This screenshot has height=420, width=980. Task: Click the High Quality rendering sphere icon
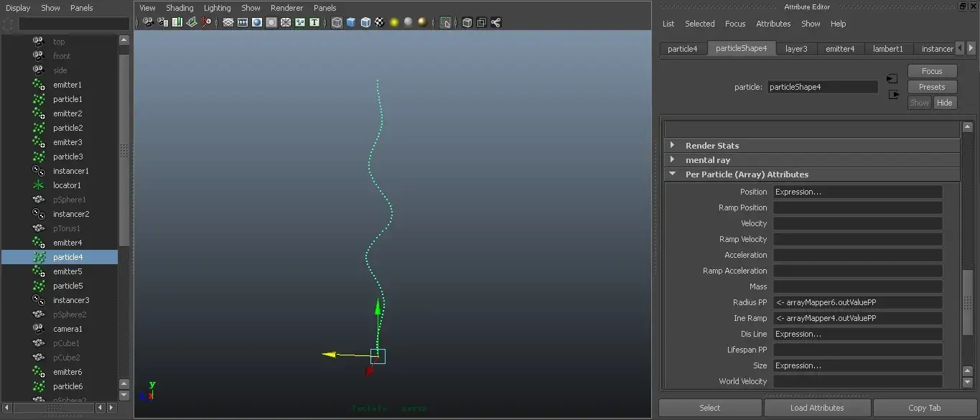(x=422, y=22)
